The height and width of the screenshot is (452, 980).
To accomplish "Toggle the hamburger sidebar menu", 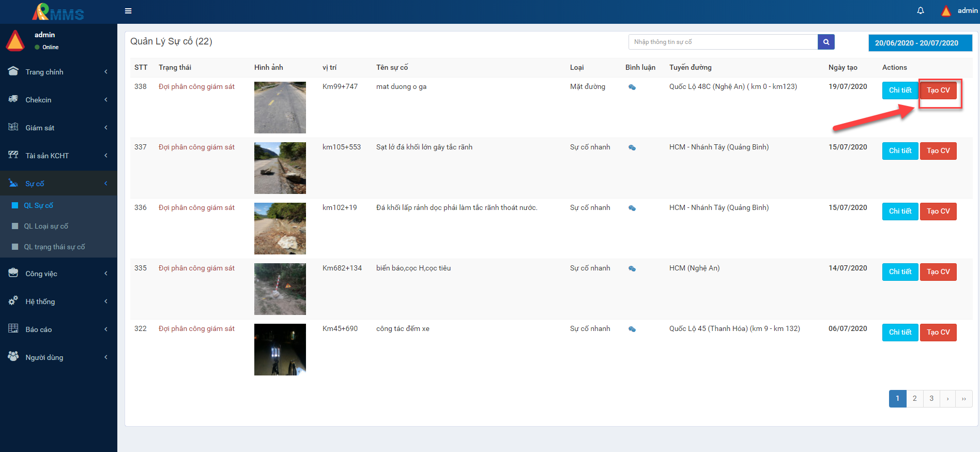I will [128, 11].
